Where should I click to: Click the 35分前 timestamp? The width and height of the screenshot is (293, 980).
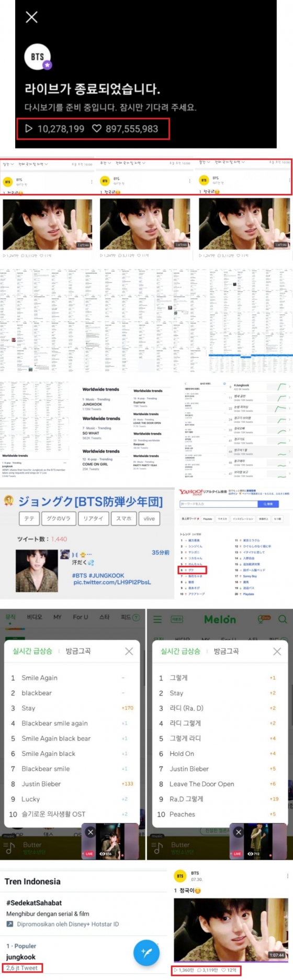click(160, 552)
